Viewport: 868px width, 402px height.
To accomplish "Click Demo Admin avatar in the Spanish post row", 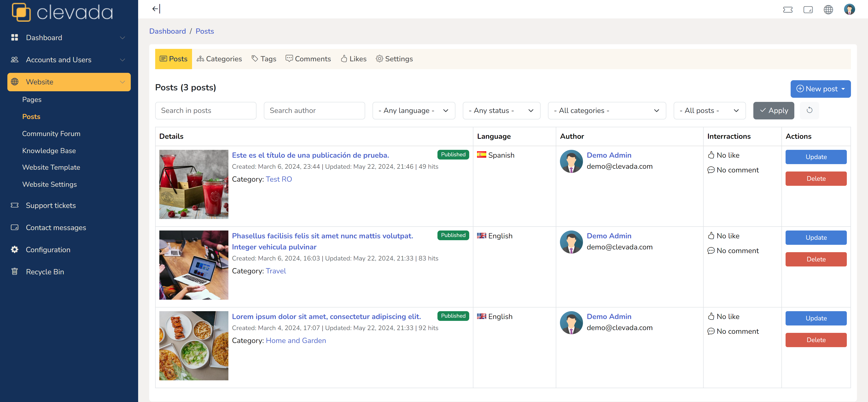I will click(x=571, y=161).
